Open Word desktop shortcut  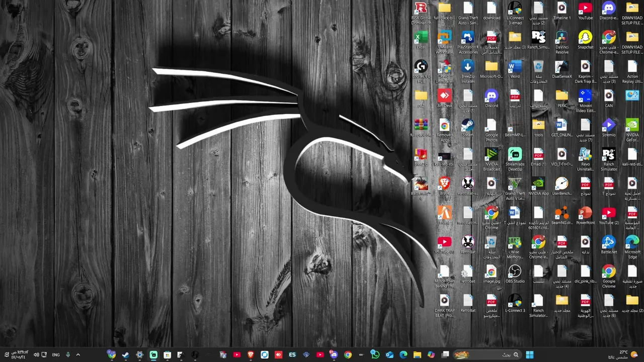(x=515, y=69)
